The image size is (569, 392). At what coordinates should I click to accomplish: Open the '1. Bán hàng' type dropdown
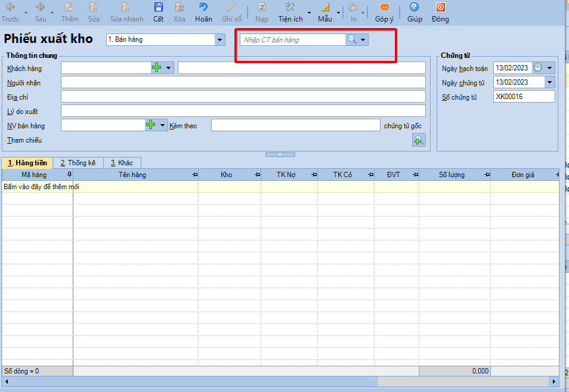219,39
